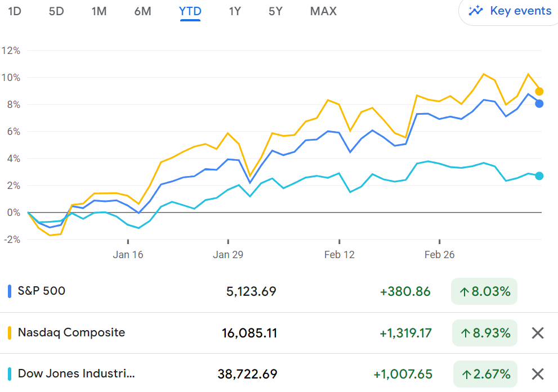Image resolution: width=558 pixels, height=392 pixels.
Task: Click the Nasdaq 8.93% change badge
Action: coord(485,333)
